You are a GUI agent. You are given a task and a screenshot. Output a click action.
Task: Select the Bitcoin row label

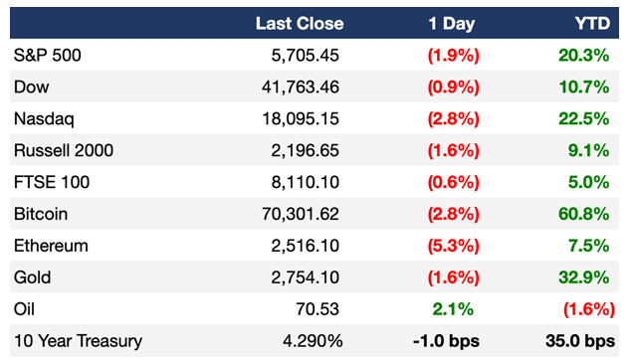41,214
